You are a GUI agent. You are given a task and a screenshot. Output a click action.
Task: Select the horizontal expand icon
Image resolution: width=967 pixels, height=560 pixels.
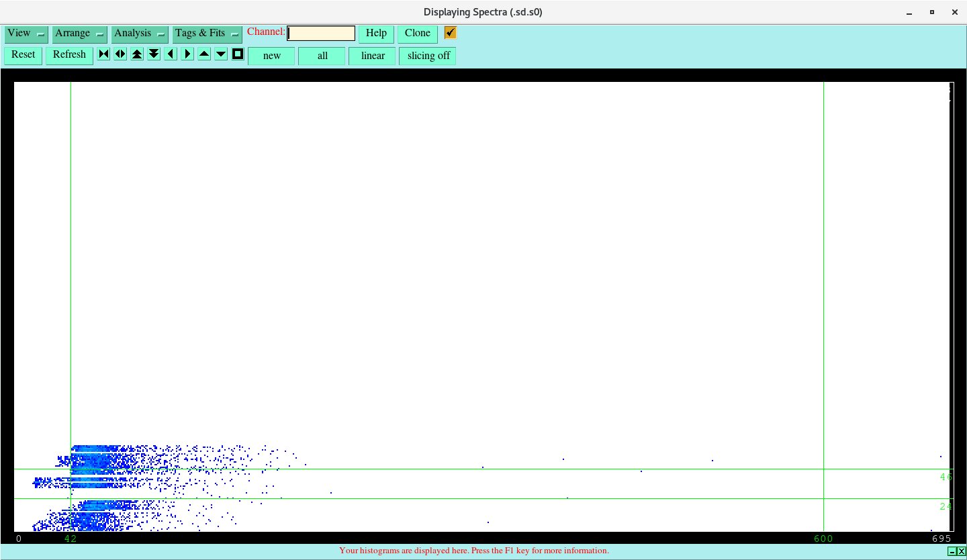[120, 54]
